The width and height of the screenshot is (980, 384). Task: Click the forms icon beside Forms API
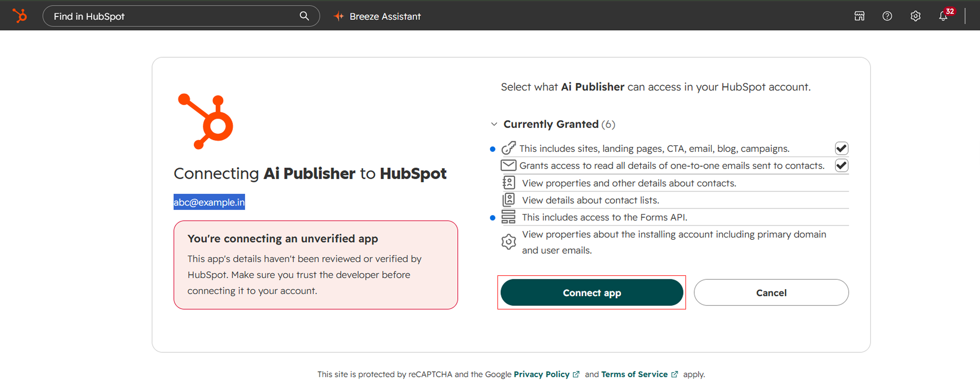click(x=508, y=217)
